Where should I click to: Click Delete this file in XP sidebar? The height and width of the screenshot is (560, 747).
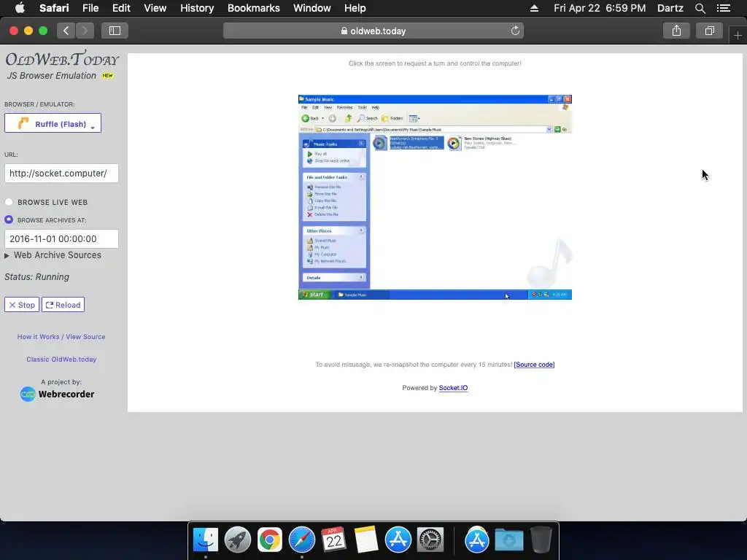coord(322,215)
